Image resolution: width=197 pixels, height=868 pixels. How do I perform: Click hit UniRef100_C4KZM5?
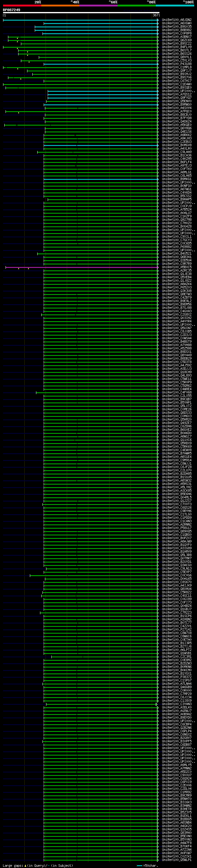click(177, 159)
